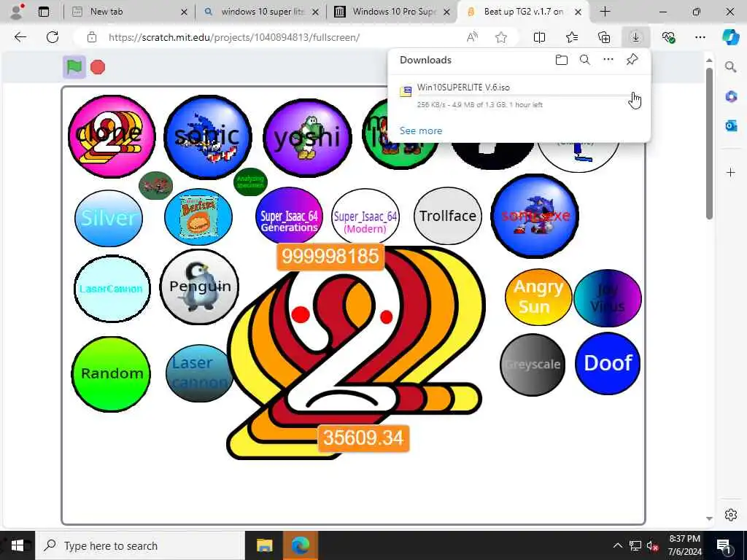Open Downloads more options menu

pyautogui.click(x=608, y=60)
